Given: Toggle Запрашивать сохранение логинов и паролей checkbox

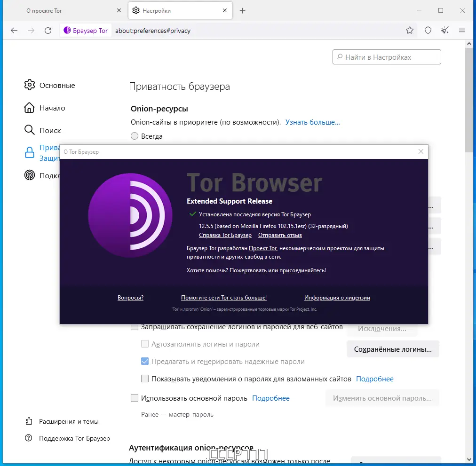Looking at the screenshot, I should coord(135,327).
